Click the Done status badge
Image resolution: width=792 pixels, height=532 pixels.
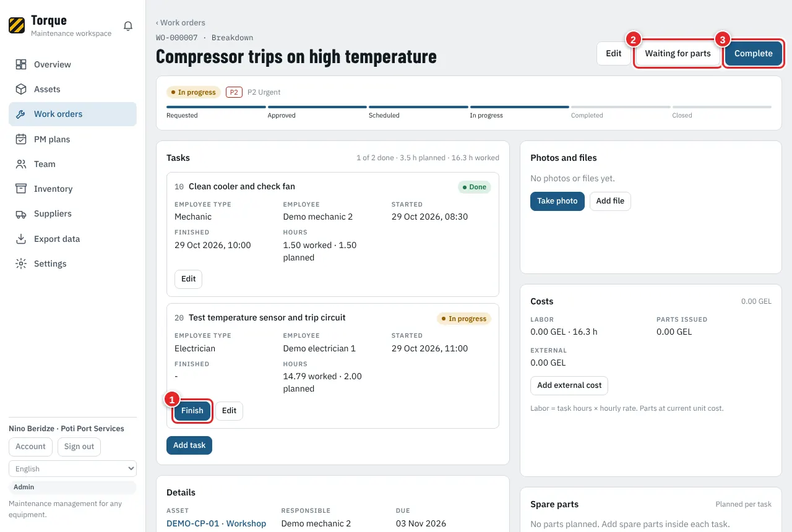coord(474,187)
